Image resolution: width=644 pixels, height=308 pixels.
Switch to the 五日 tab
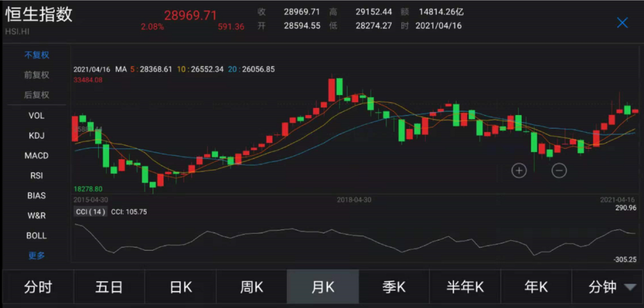109,287
